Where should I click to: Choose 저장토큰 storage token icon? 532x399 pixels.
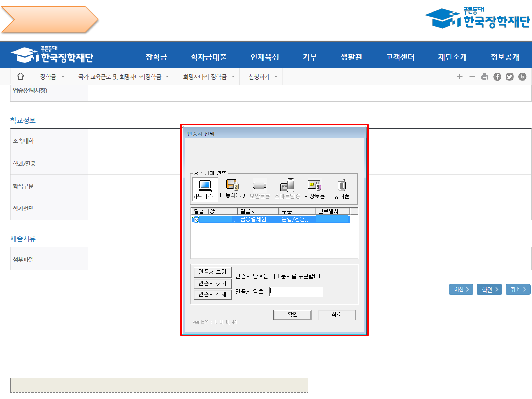314,189
